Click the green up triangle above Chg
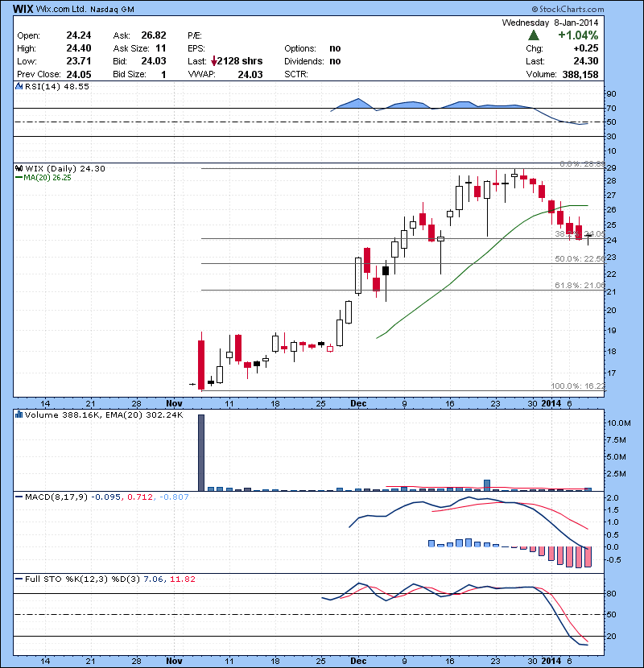This screenshot has width=644, height=668. click(533, 35)
